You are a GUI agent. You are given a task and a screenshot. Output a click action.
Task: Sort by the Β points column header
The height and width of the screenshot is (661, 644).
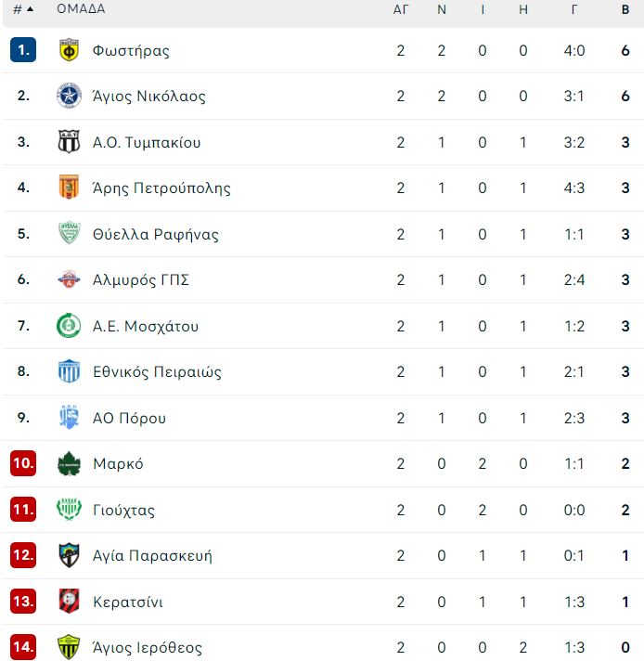click(625, 9)
